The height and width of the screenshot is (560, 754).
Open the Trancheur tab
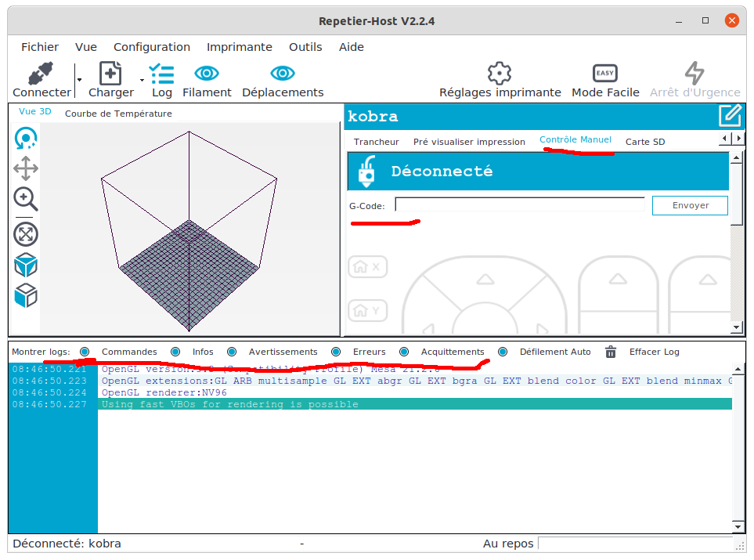pyautogui.click(x=377, y=142)
